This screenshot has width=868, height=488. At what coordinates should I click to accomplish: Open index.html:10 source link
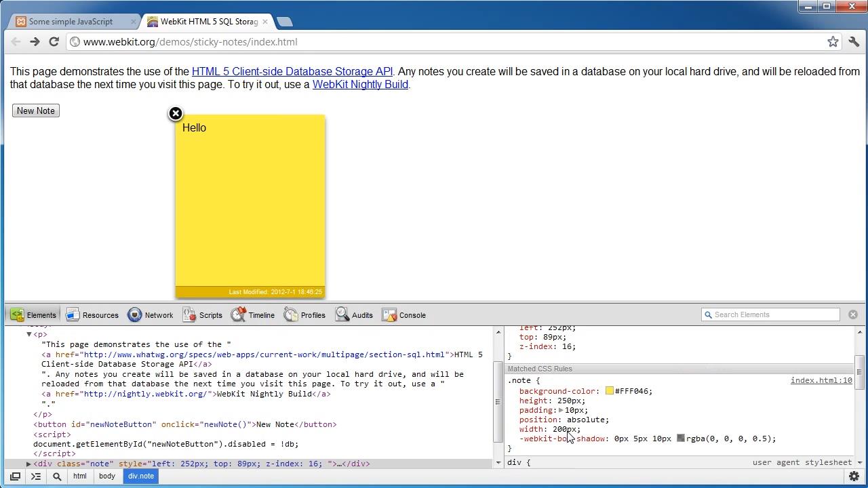[x=821, y=380]
